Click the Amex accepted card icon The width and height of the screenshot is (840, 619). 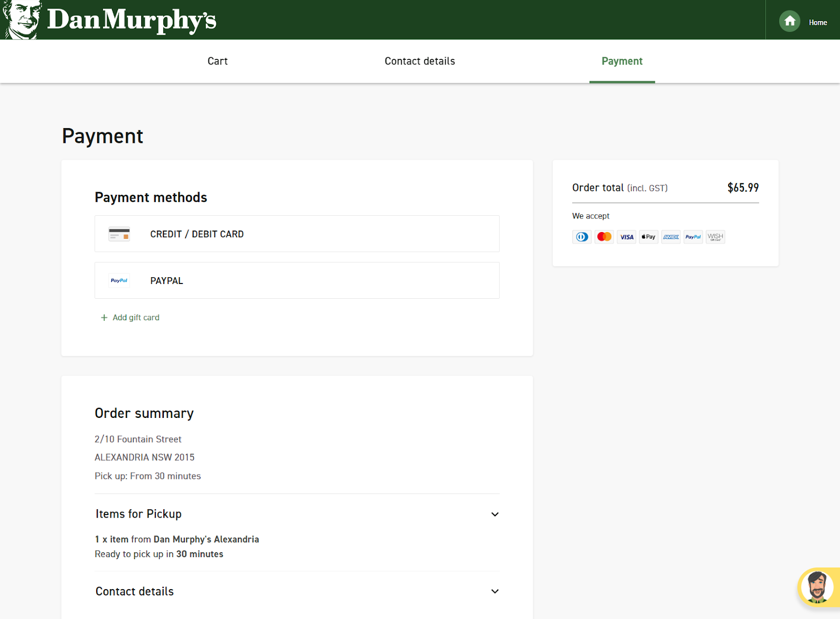coord(671,237)
